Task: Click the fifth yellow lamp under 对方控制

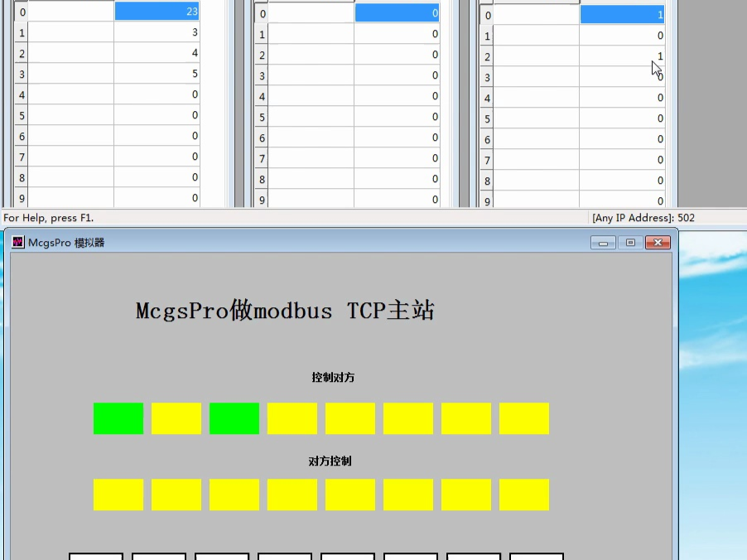Action: 350,495
